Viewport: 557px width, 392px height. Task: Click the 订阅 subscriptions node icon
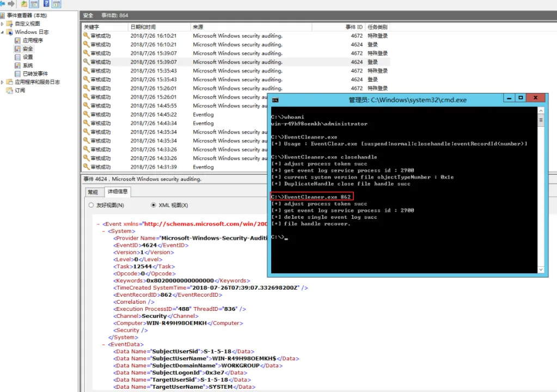tap(9, 90)
